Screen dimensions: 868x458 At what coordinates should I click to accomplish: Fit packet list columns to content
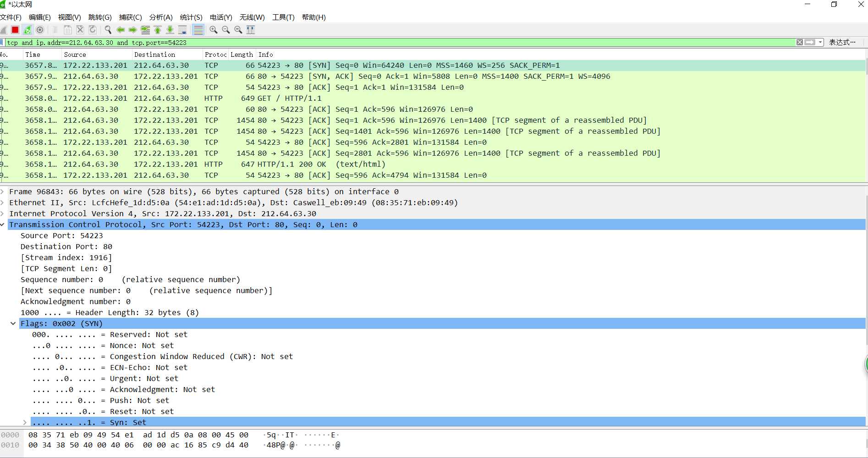pyautogui.click(x=251, y=30)
